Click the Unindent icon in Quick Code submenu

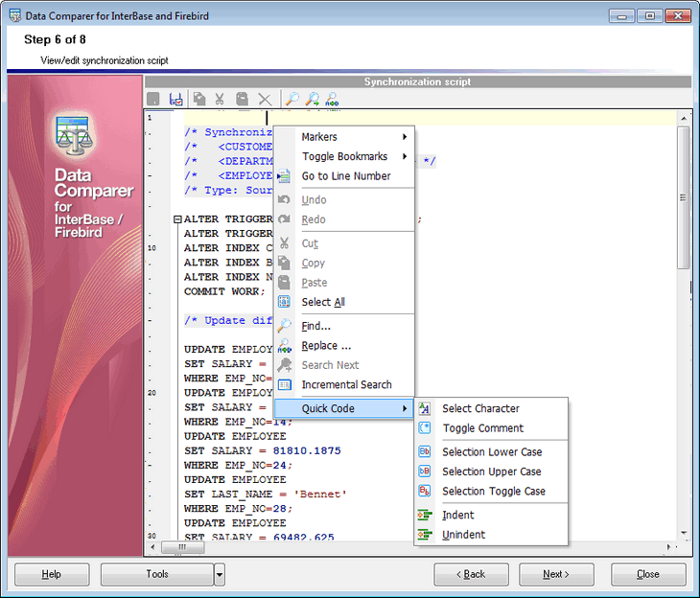425,534
